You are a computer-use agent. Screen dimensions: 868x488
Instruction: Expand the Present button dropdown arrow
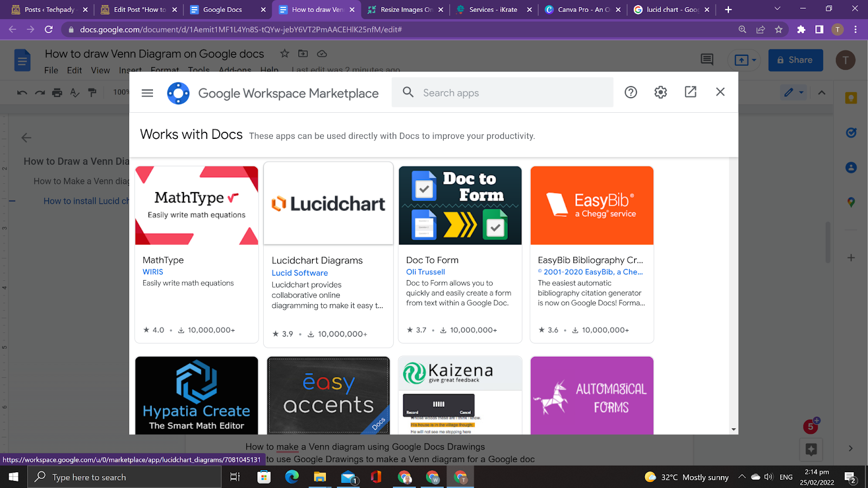(x=754, y=60)
